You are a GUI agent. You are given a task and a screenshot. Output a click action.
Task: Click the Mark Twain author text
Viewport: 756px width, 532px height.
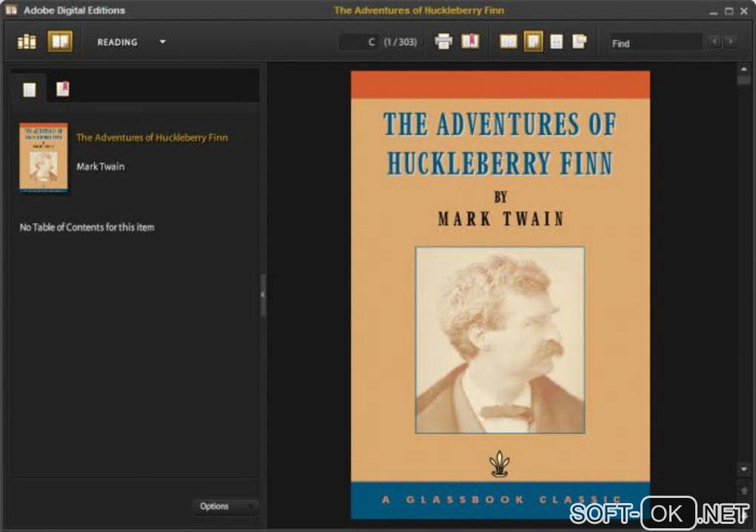[100, 167]
